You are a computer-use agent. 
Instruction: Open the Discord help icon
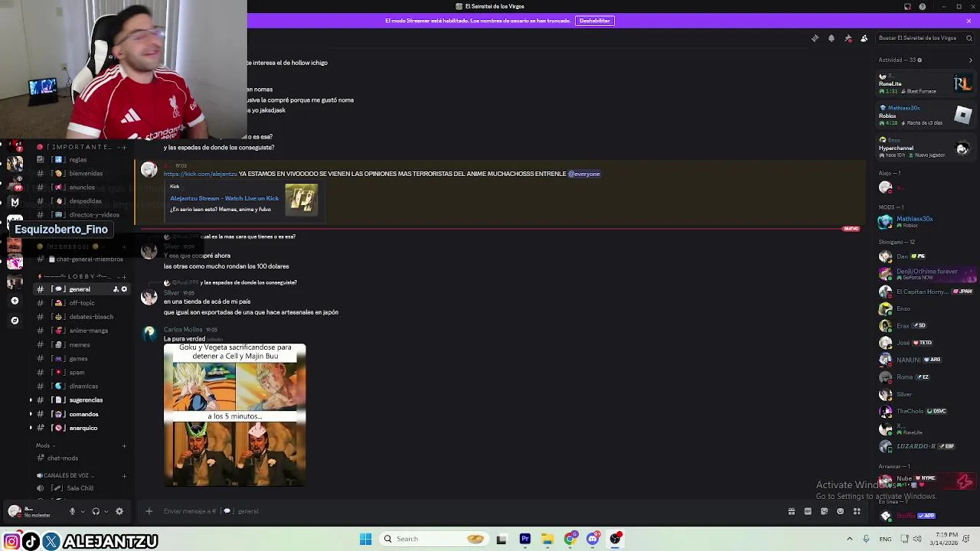click(x=923, y=7)
